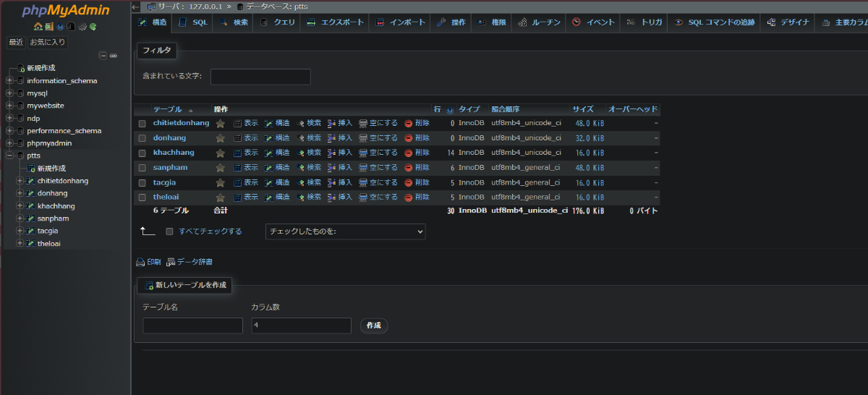
Task: Click the 含まれている文字 filter field
Action: (x=260, y=76)
